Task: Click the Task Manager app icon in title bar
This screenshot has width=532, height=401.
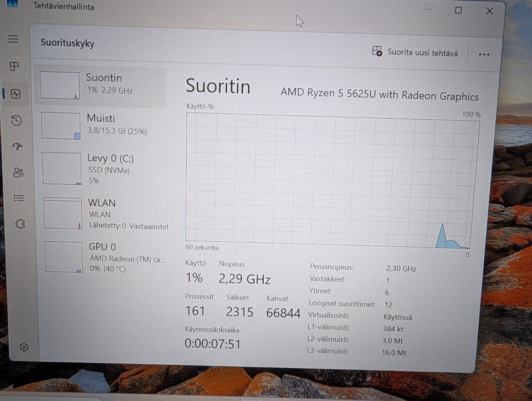Action: coord(13,3)
